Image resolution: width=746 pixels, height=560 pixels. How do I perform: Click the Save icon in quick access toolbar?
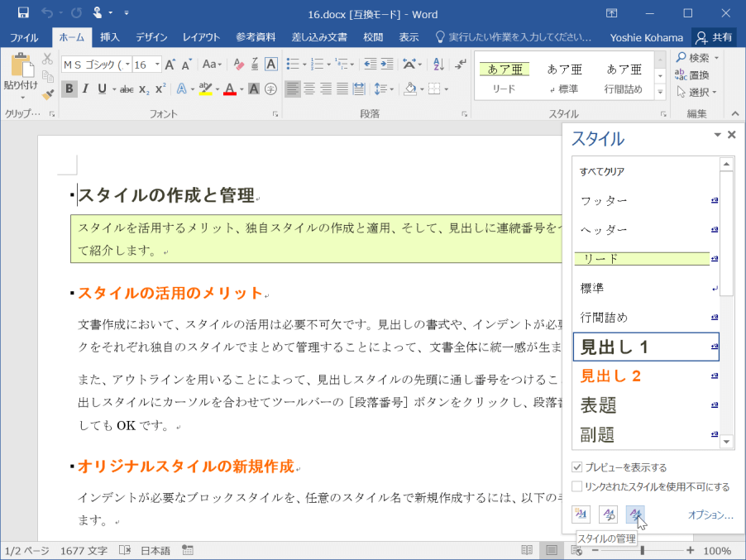pyautogui.click(x=23, y=13)
